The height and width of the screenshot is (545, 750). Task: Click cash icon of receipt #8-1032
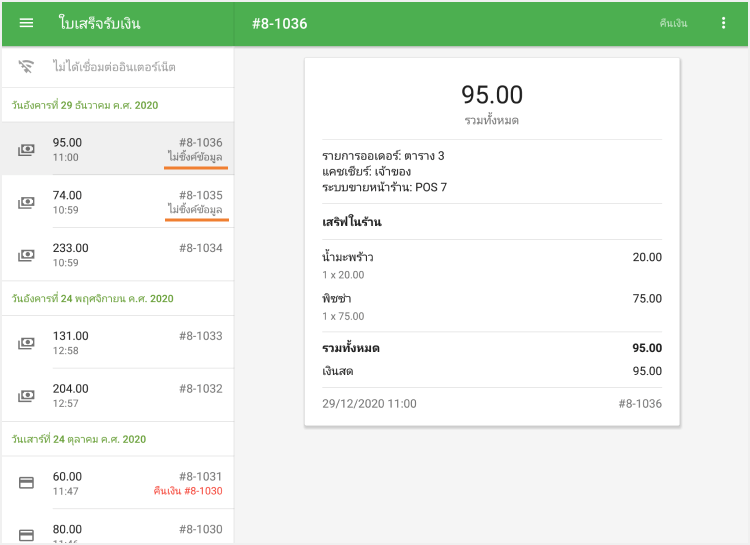pyautogui.click(x=27, y=396)
